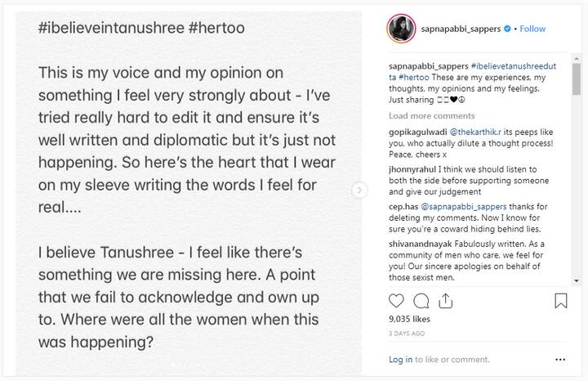This screenshot has width=588, height=381.
Task: Go to next slide using carousel arrow
Action: coord(359,190)
